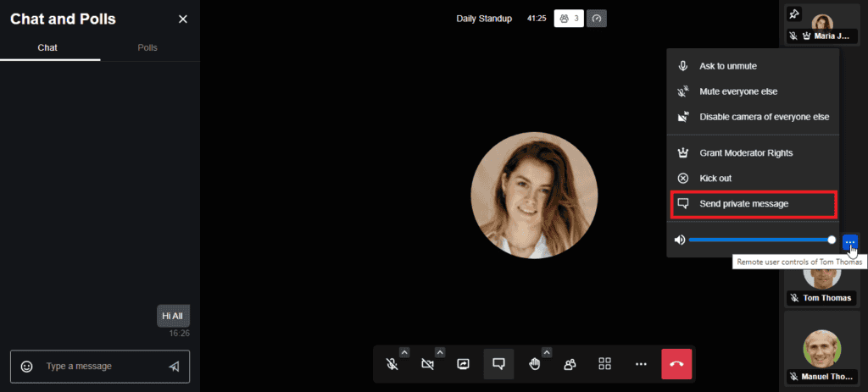The width and height of the screenshot is (868, 392).
Task: Click the blue remote user controls button
Action: (x=849, y=241)
